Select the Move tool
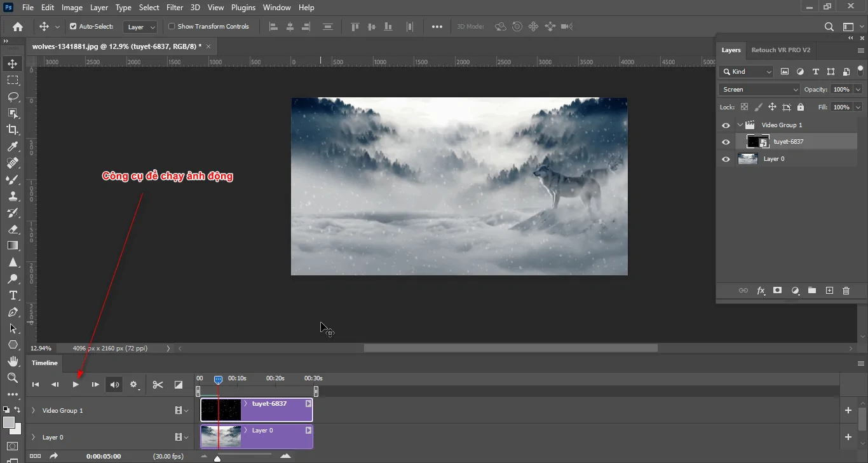The height and width of the screenshot is (463, 868). point(13,63)
